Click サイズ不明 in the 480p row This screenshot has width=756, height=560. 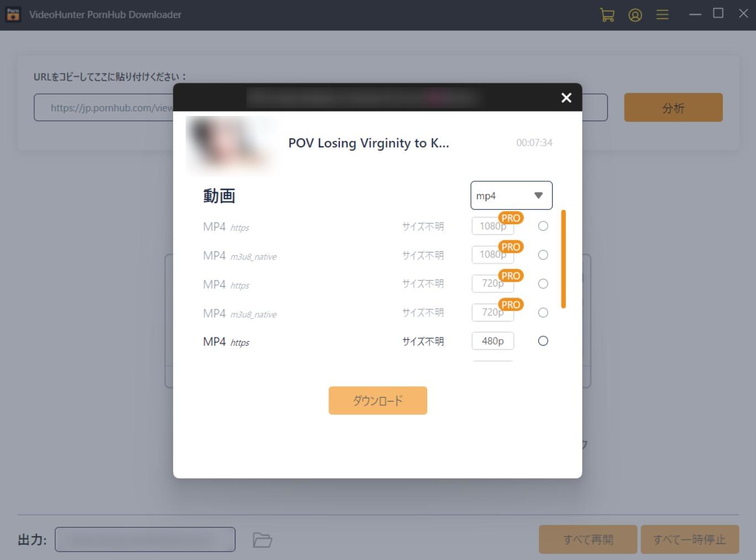tap(423, 341)
